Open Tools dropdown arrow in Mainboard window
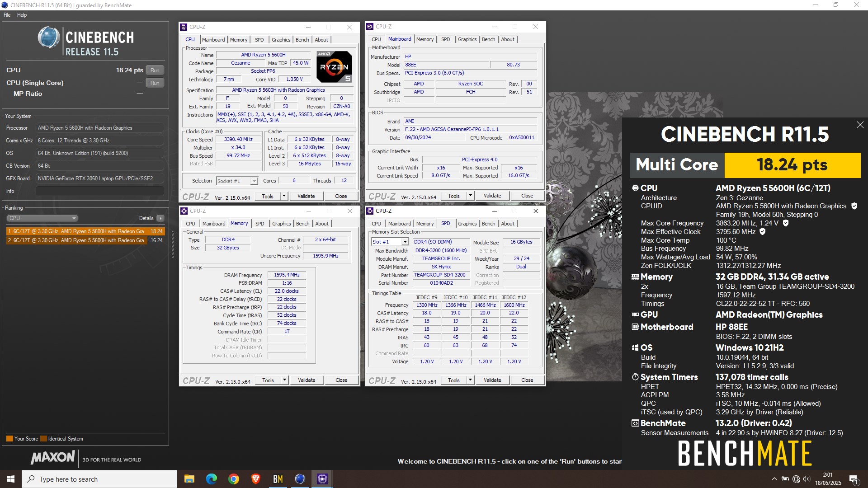868x488 pixels. pos(470,196)
